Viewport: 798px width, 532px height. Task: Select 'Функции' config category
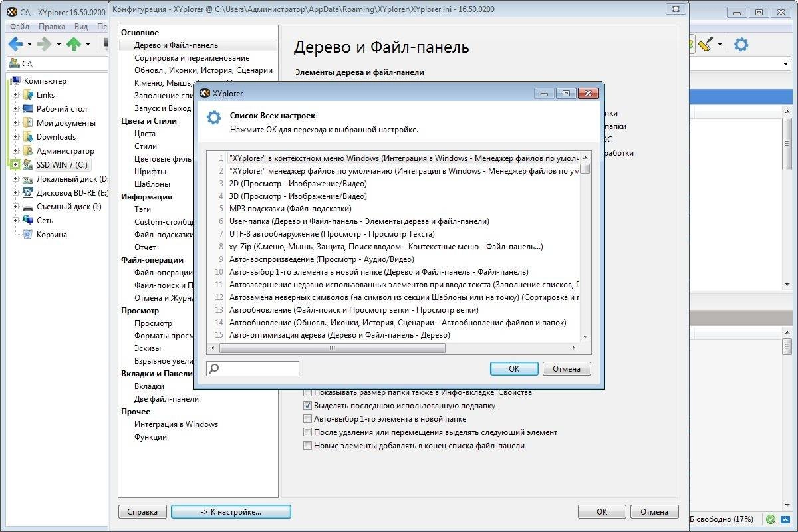click(x=150, y=437)
